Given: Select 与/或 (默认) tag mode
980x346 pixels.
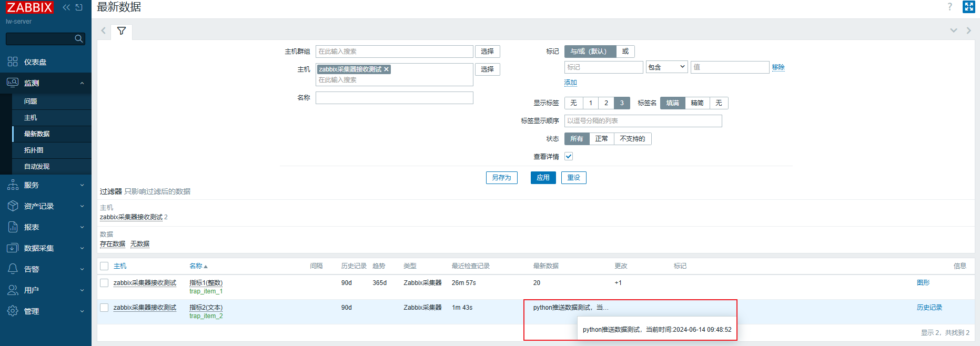Looking at the screenshot, I should [590, 52].
